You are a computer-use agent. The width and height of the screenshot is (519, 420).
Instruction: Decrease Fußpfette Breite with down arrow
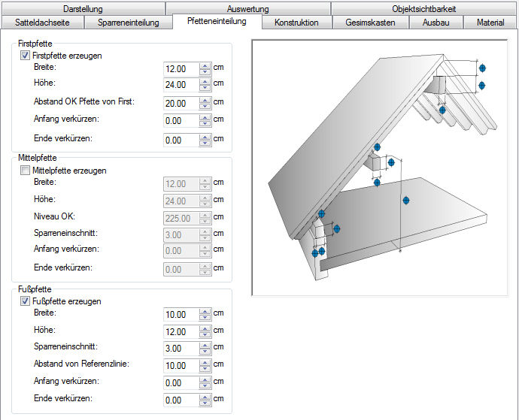click(x=205, y=318)
